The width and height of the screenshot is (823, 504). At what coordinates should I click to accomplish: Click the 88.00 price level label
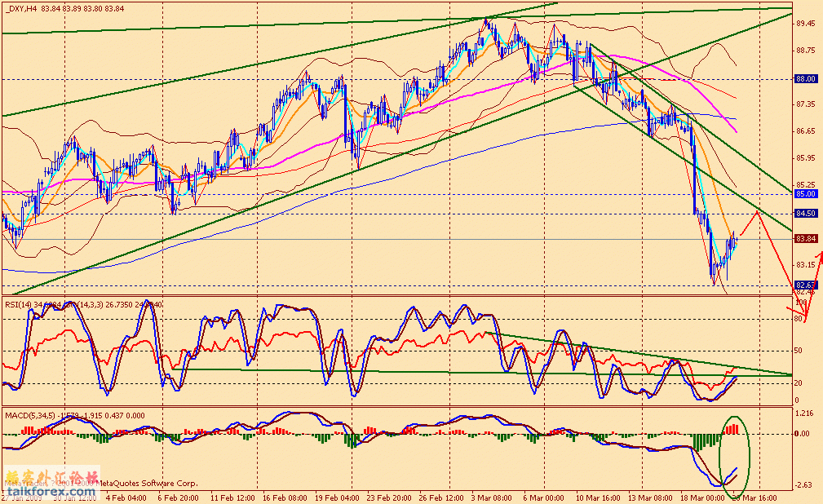pos(805,78)
